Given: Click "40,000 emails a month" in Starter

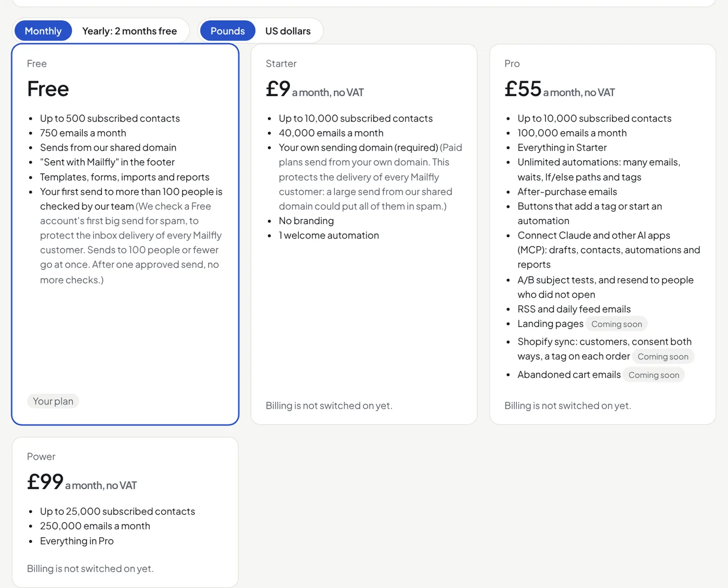Looking at the screenshot, I should (331, 133).
